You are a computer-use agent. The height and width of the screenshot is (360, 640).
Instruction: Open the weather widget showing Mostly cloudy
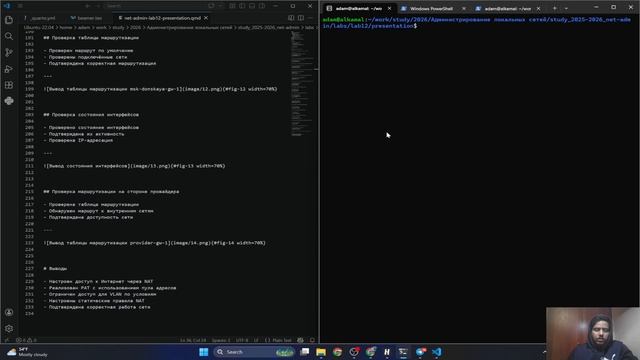point(27,352)
